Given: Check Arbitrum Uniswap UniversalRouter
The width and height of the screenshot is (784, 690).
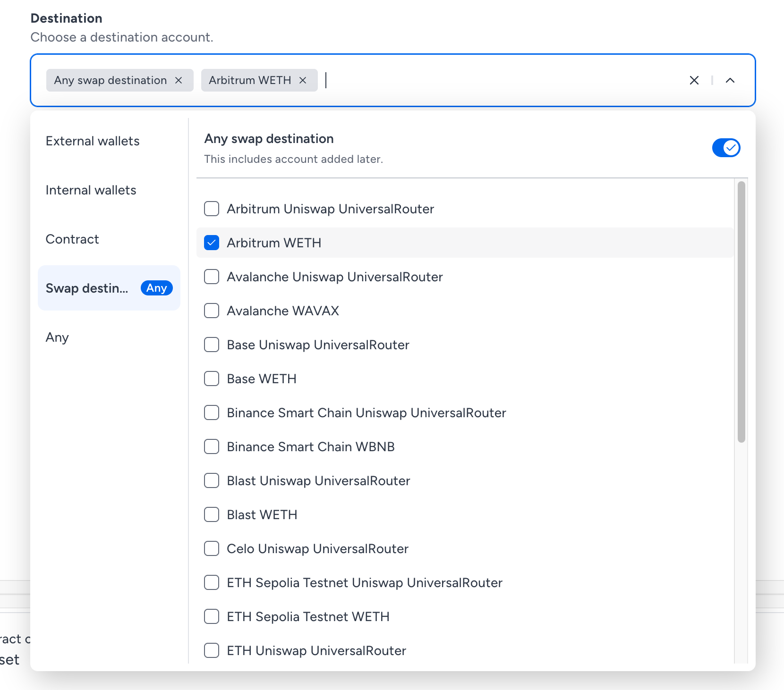Looking at the screenshot, I should pos(212,209).
